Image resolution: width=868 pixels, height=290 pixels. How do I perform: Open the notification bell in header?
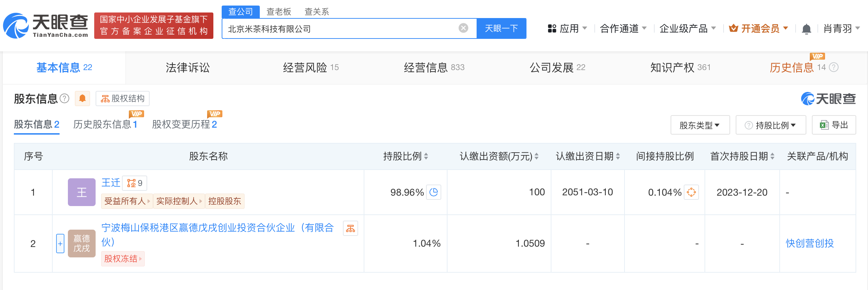click(x=806, y=29)
